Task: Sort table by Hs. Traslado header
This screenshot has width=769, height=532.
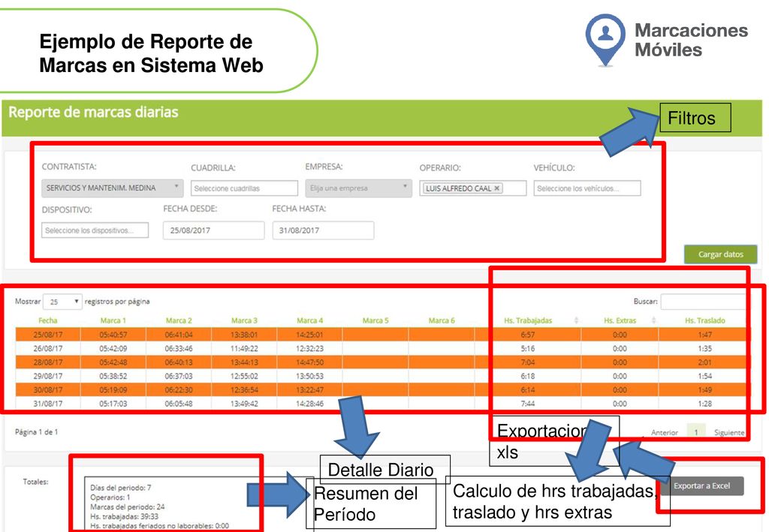Action: coord(704,320)
